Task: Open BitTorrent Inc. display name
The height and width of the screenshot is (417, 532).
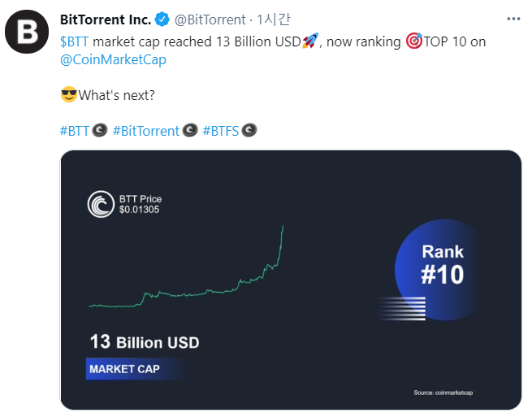Action: [106, 20]
